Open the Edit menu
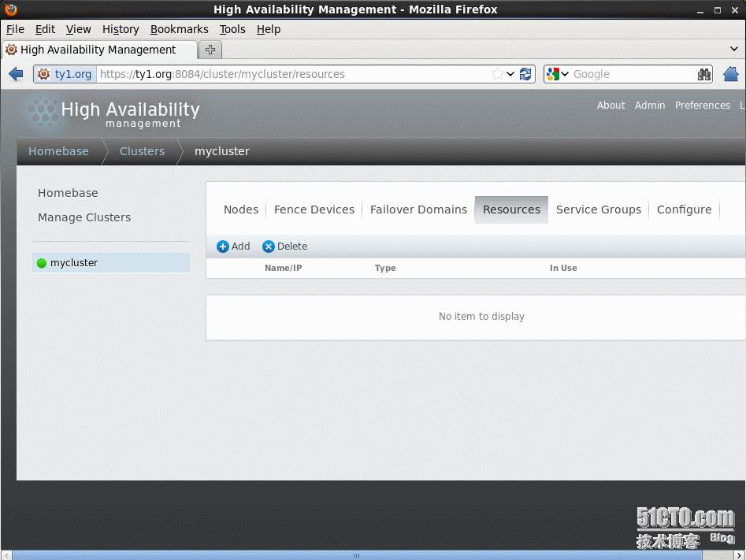746x560 pixels. tap(45, 29)
